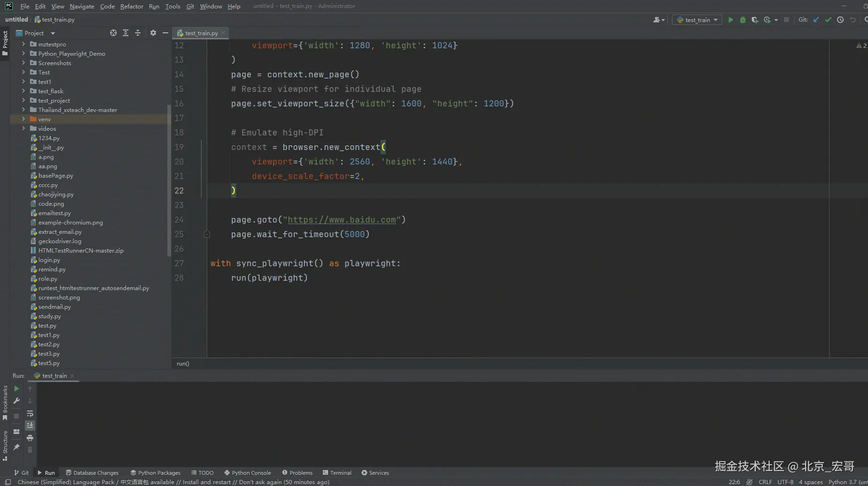The width and height of the screenshot is (868, 486).
Task: Toggle pin tab in the Run panel
Action: pos(16,447)
